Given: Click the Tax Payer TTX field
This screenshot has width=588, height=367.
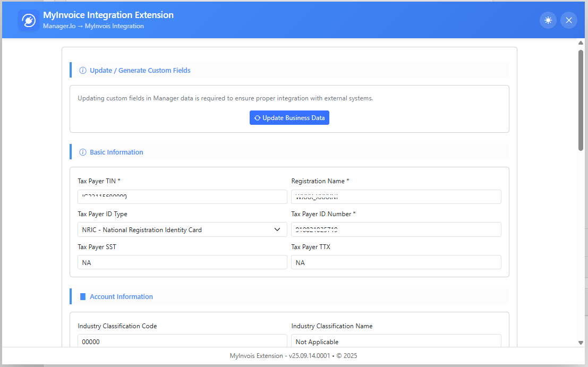Looking at the screenshot, I should click(396, 262).
